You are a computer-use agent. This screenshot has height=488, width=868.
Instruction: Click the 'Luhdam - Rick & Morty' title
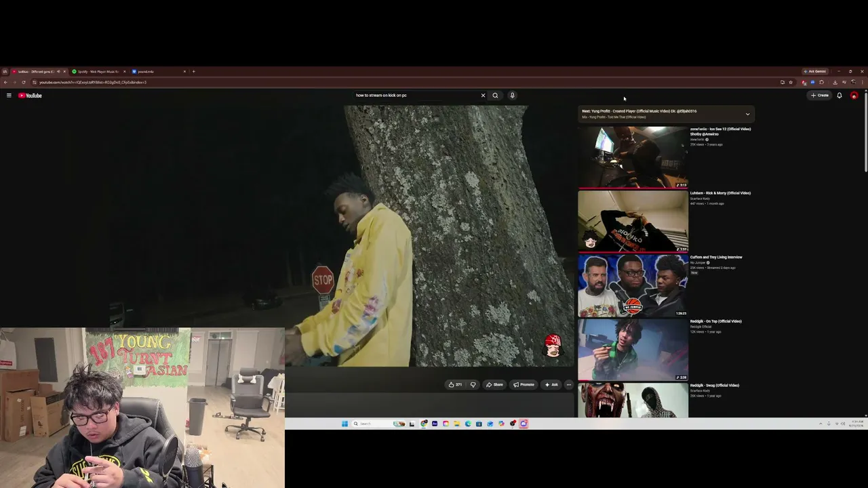[x=720, y=193]
